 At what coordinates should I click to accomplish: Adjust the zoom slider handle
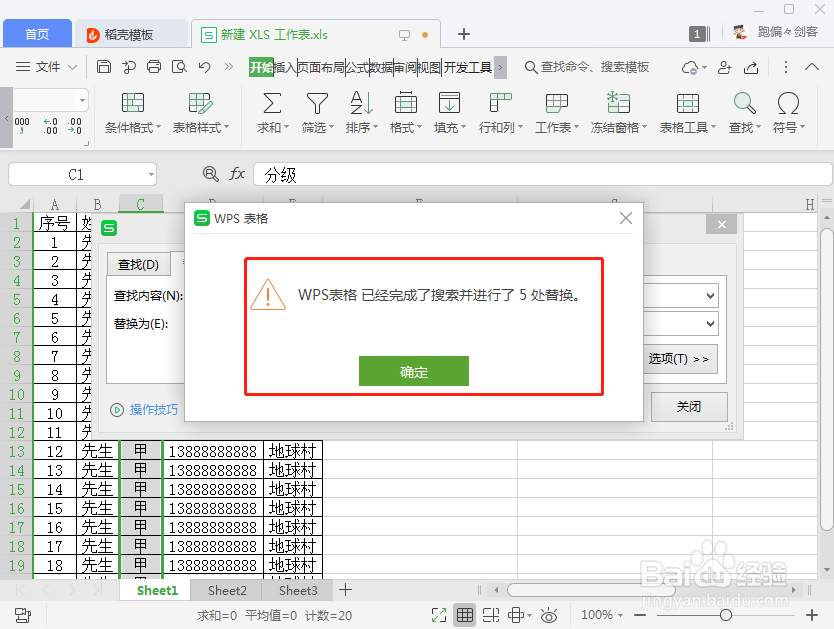coord(725,615)
